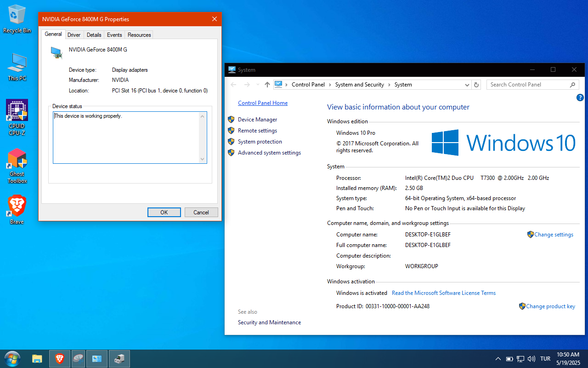This screenshot has height=368, width=588.
Task: Go to the Control Panel breadcrumb
Action: [308, 85]
